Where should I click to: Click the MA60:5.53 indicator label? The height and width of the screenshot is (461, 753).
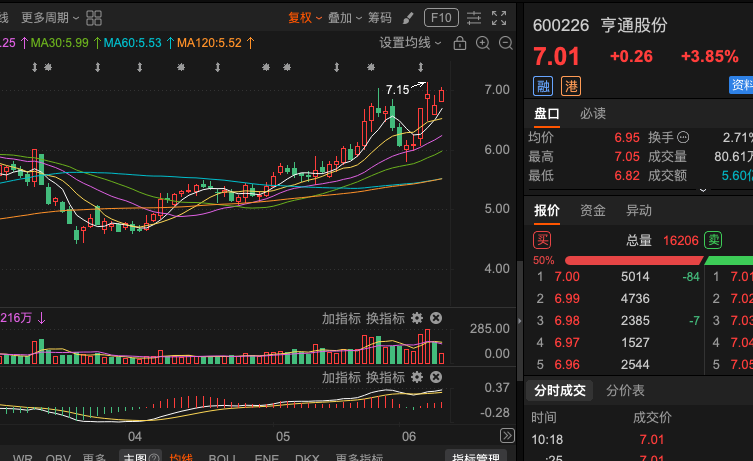[x=133, y=43]
